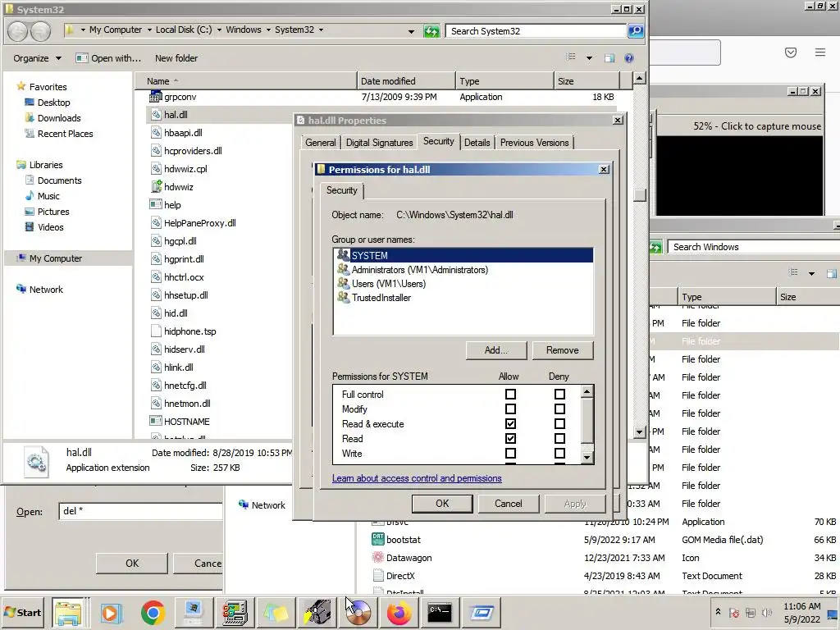The width and height of the screenshot is (840, 630).
Task: Open Firefox hamburger menu icon
Action: (x=820, y=52)
